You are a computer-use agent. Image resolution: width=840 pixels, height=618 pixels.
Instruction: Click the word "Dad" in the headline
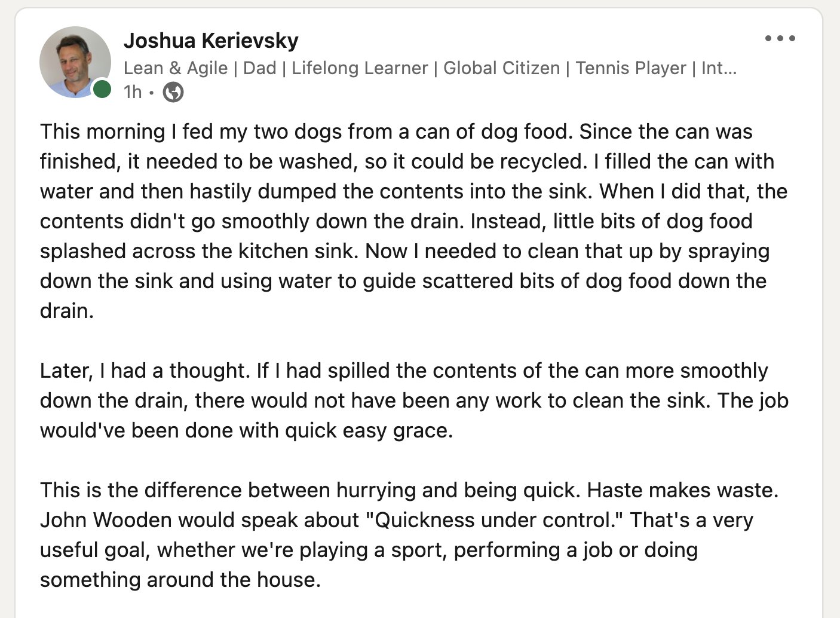click(260, 68)
